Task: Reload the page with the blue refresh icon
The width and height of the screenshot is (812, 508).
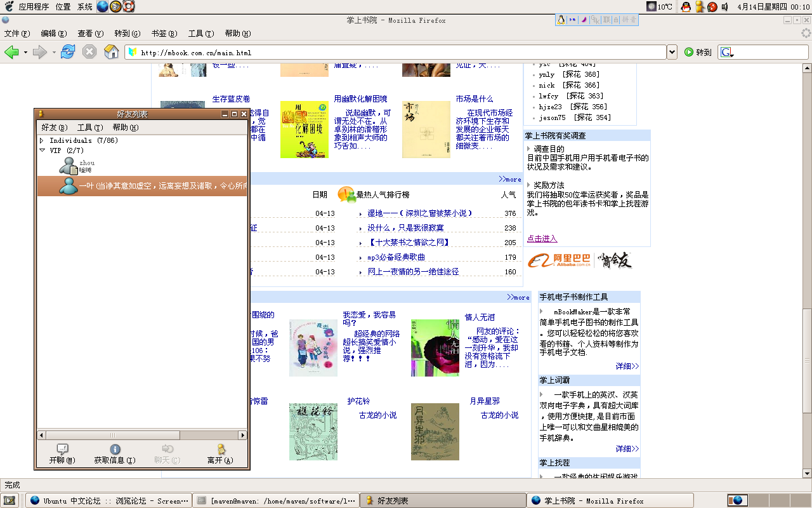Action: [68, 53]
